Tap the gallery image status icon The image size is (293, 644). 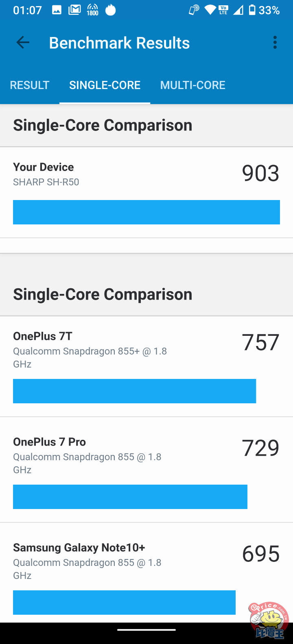[x=57, y=10]
